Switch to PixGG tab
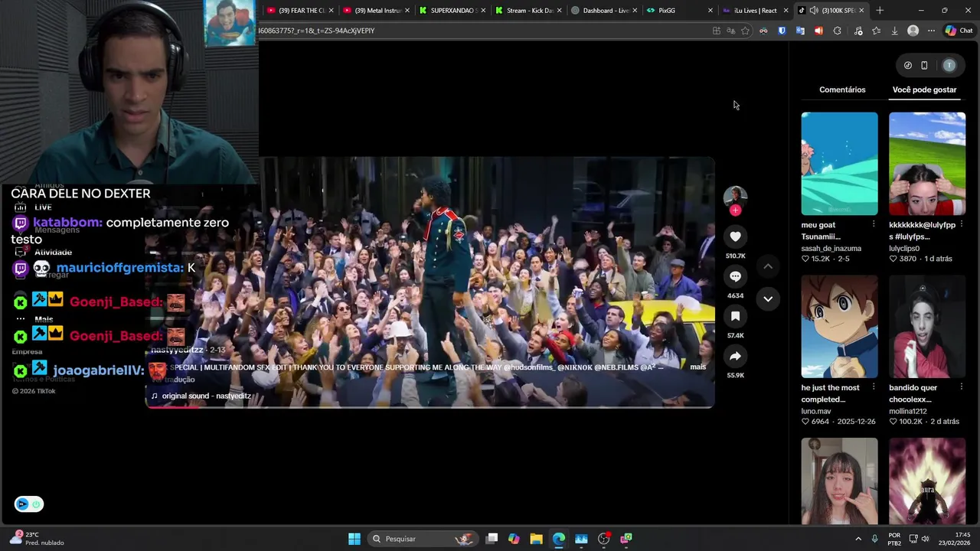 click(x=679, y=11)
